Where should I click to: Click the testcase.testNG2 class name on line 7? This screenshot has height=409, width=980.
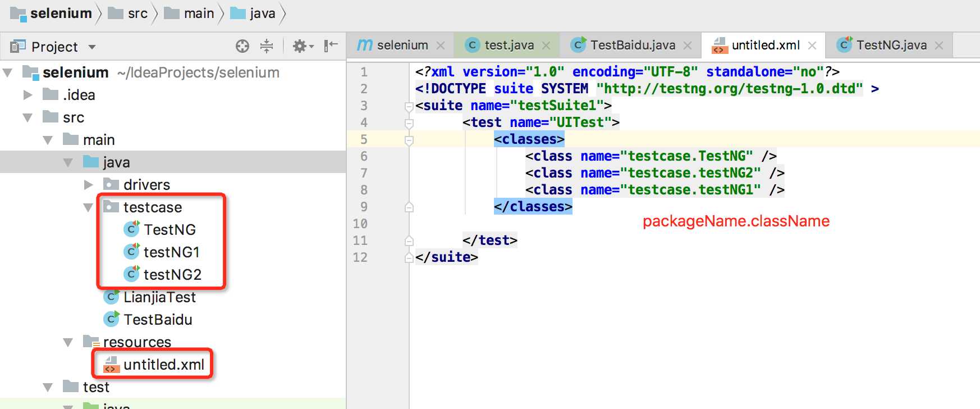coord(691,173)
